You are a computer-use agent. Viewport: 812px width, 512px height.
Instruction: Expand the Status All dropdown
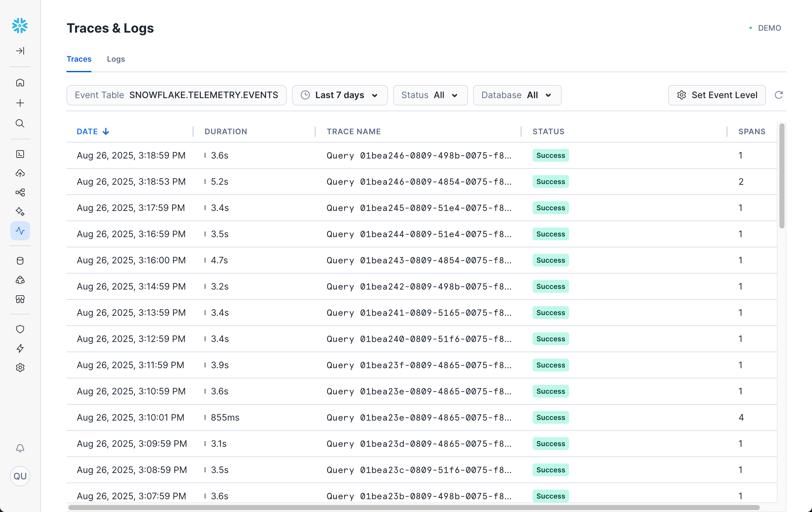430,95
